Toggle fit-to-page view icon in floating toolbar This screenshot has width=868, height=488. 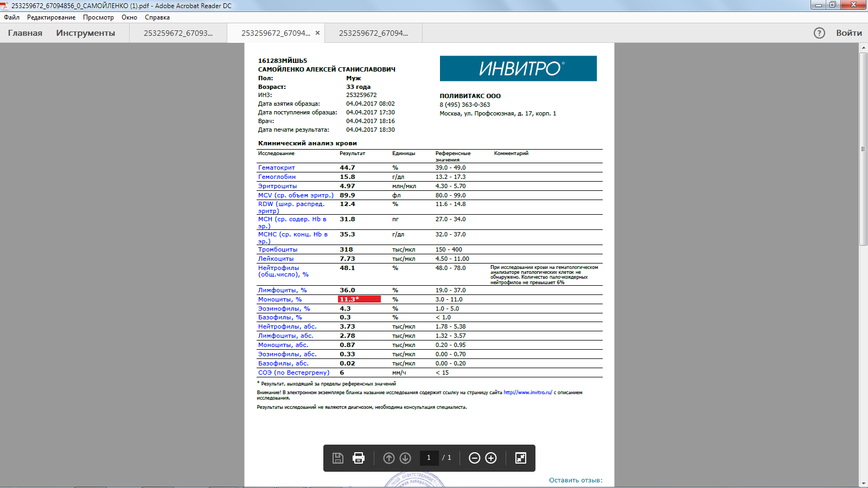coord(521,458)
